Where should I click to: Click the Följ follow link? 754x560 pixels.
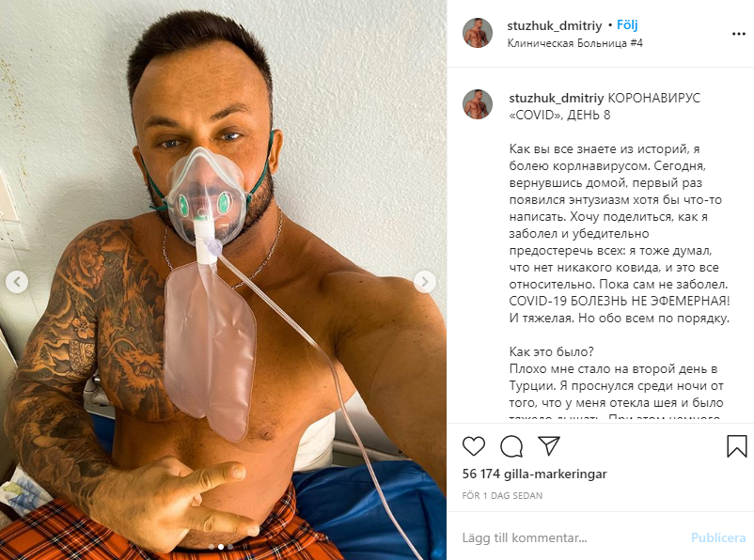pos(627,25)
